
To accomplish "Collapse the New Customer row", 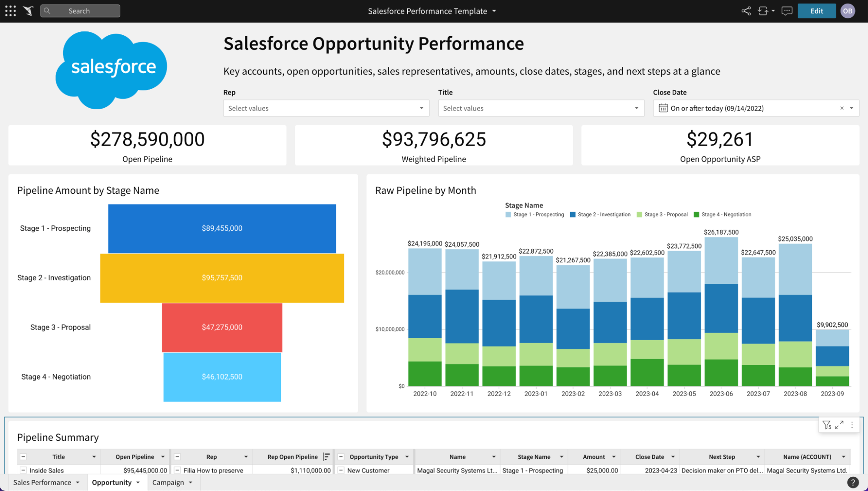I will (341, 470).
